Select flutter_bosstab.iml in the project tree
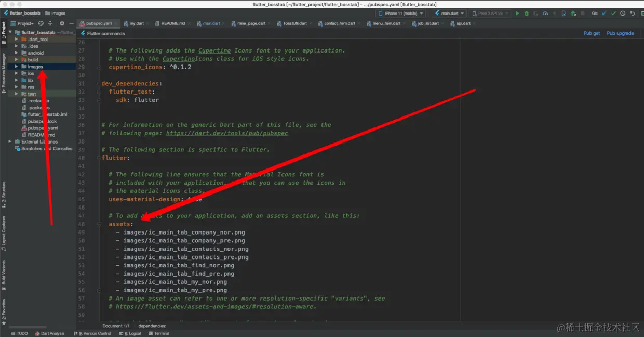The height and width of the screenshot is (337, 644). (x=47, y=114)
